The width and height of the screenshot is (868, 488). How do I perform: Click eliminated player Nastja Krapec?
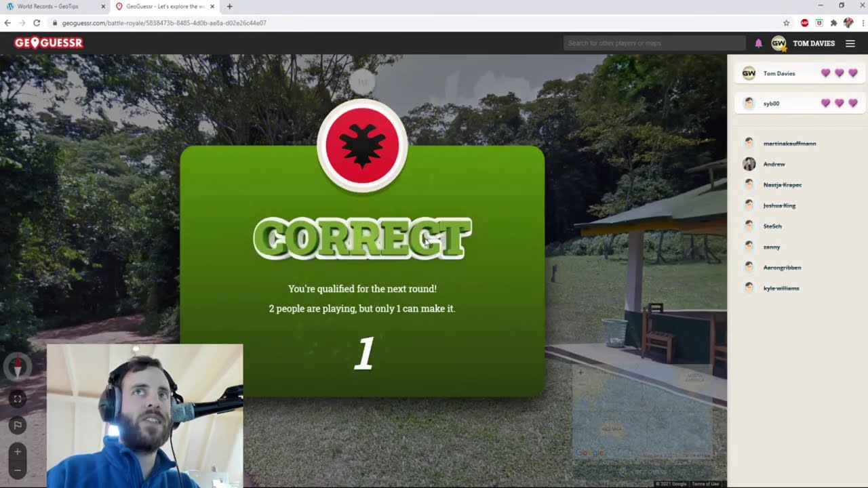783,185
